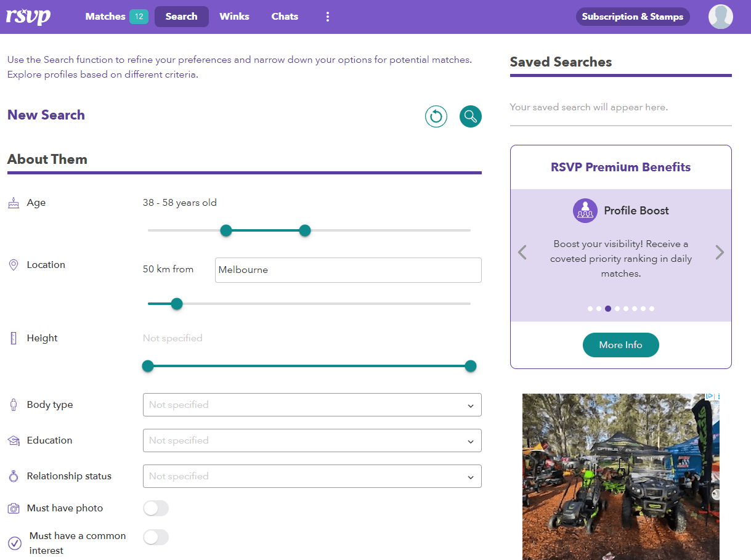Click the Profile Boost icon in Premium Benefits
Viewport: 751px width, 560px height.
(585, 210)
